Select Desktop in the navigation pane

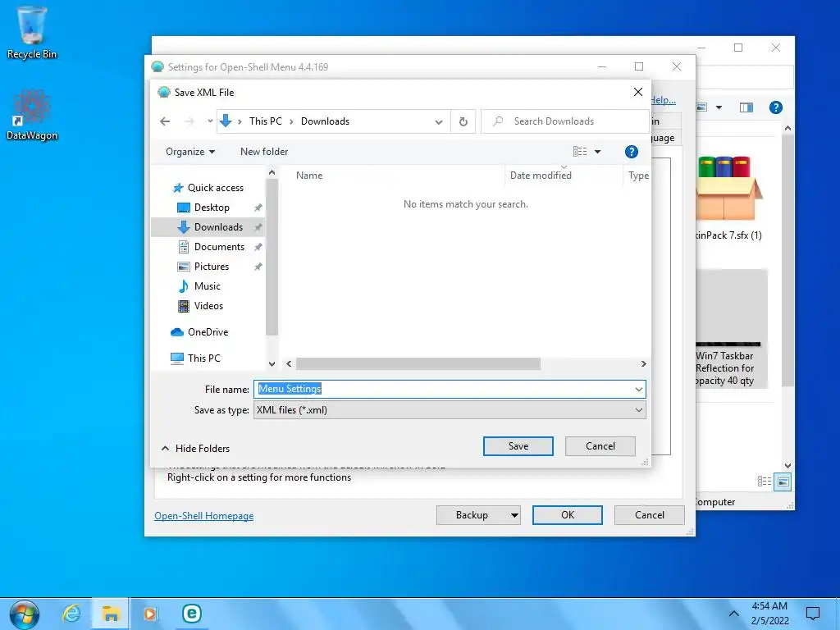coord(211,208)
